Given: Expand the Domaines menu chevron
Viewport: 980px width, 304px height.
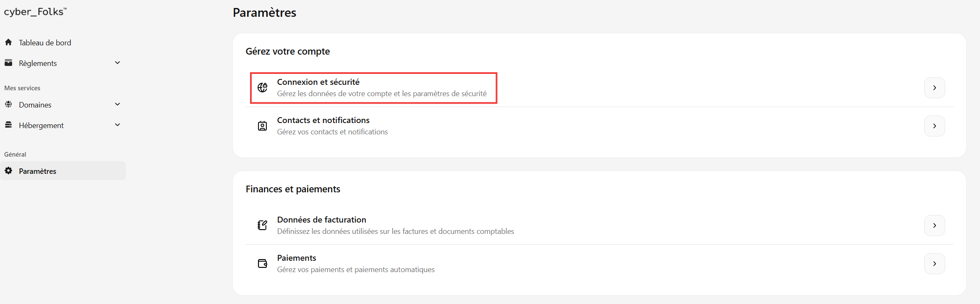Looking at the screenshot, I should 117,104.
